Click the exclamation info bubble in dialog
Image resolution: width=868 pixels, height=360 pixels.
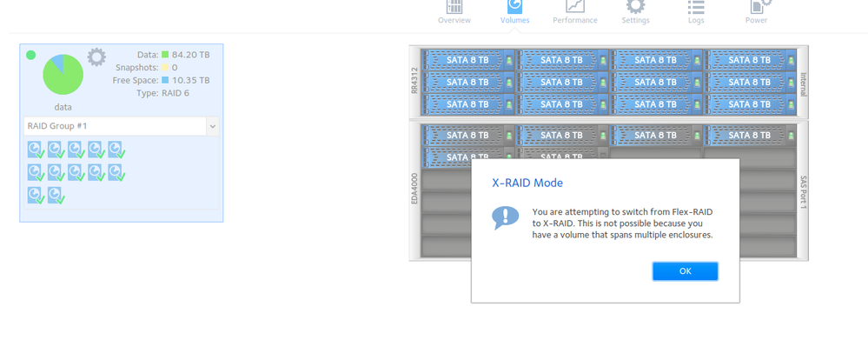(506, 217)
